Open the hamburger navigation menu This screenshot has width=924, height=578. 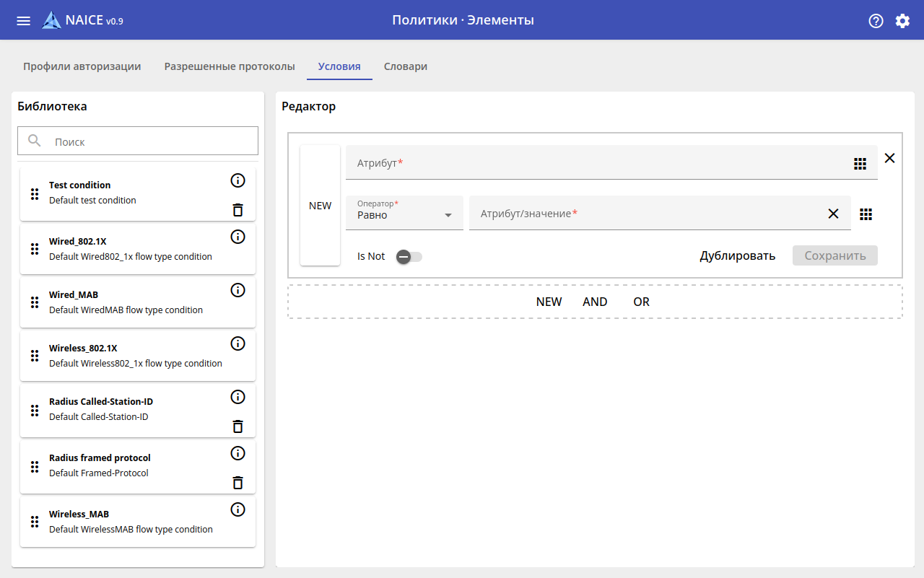click(23, 21)
